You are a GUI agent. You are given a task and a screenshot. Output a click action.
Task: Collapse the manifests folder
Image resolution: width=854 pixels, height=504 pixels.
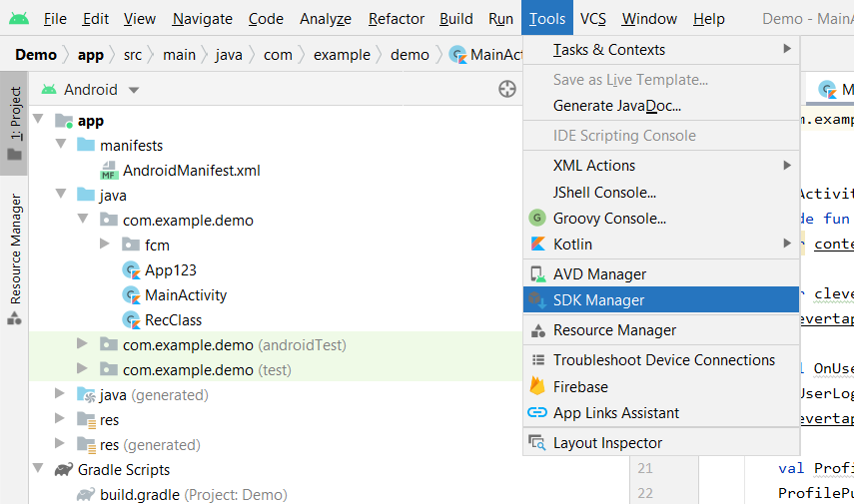(x=61, y=144)
